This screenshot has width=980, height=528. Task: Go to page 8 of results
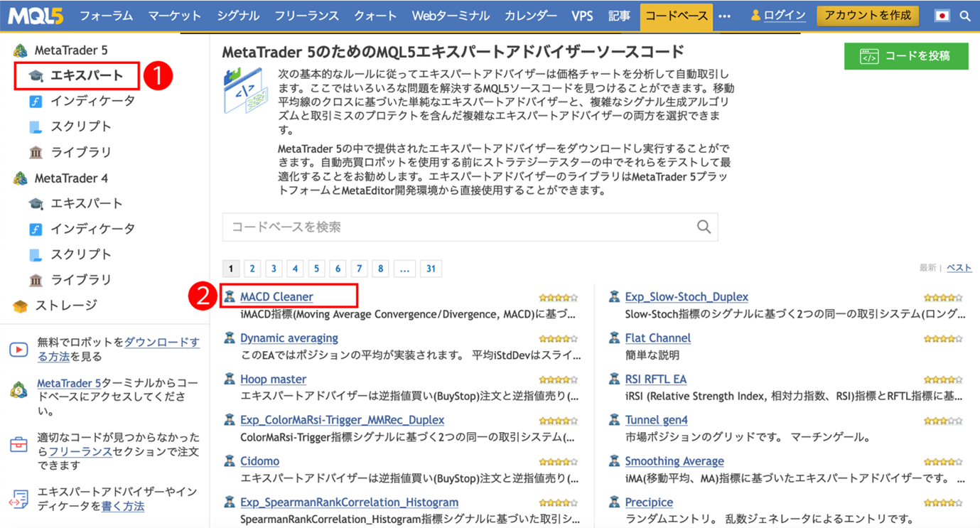(381, 269)
